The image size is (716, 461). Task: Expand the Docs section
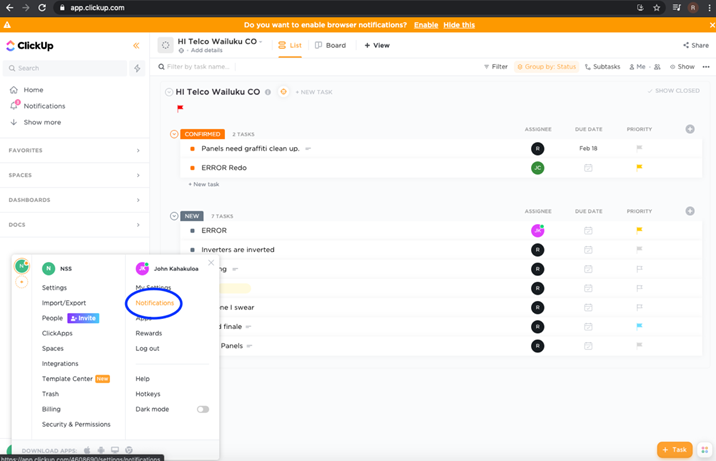(x=74, y=225)
